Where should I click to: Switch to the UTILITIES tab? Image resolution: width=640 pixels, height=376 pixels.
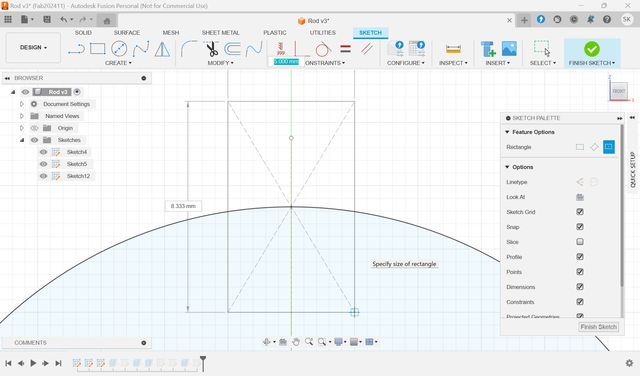322,33
